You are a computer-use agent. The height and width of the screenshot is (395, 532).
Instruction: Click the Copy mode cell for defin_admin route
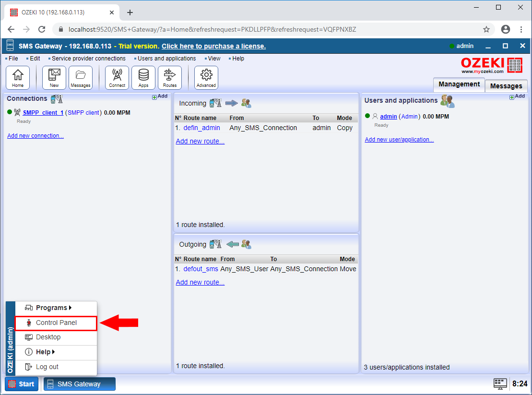coord(344,128)
